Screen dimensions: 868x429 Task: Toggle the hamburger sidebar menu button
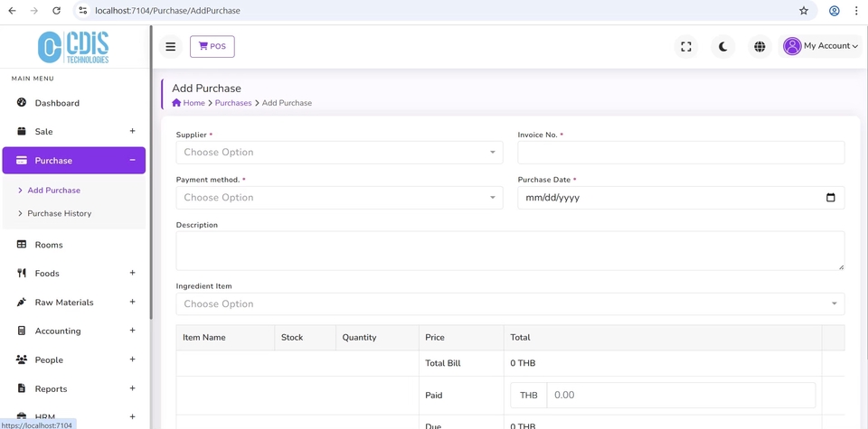(x=170, y=46)
